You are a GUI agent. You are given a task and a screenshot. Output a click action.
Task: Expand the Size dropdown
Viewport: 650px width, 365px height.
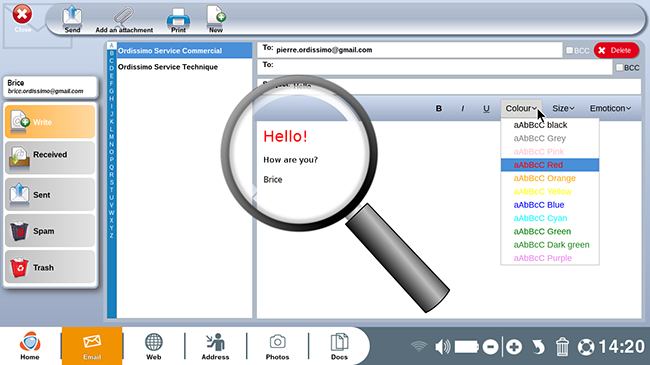[563, 108]
